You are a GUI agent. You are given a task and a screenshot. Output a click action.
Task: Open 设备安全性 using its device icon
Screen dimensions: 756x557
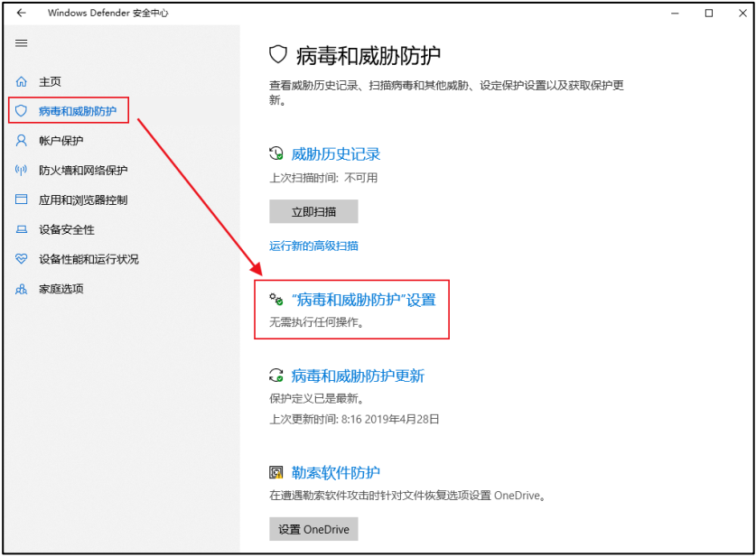(22, 229)
